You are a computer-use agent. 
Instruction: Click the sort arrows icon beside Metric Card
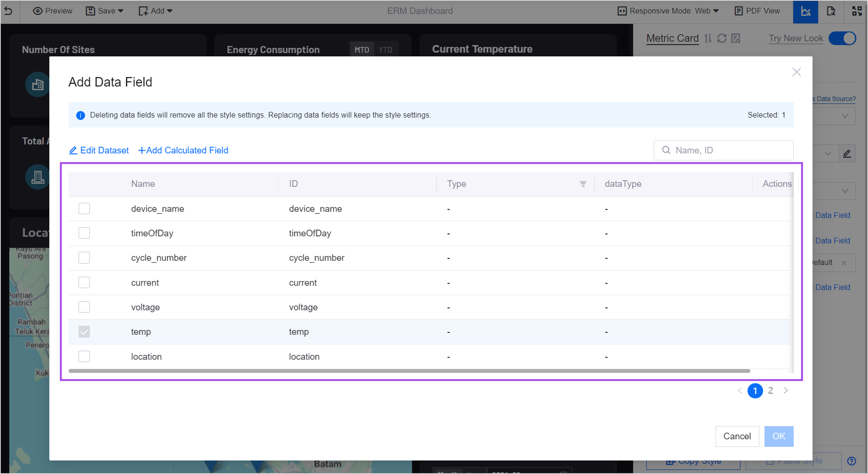tap(708, 38)
